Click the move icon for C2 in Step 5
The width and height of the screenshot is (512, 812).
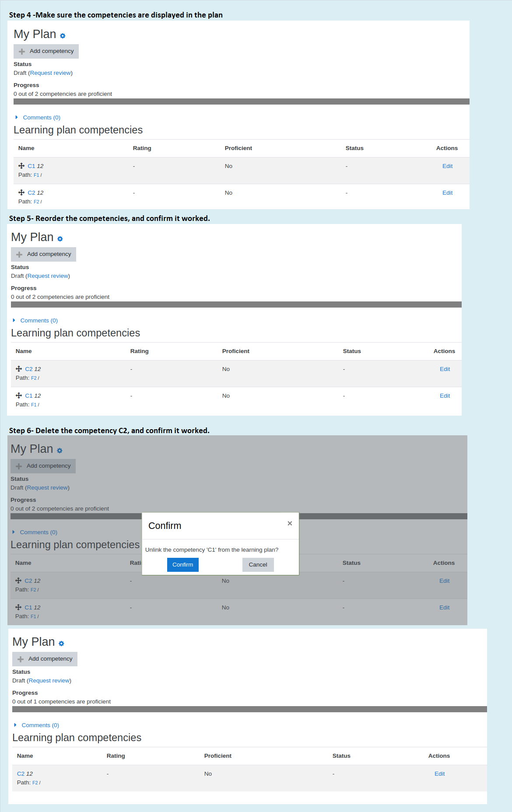pyautogui.click(x=19, y=369)
